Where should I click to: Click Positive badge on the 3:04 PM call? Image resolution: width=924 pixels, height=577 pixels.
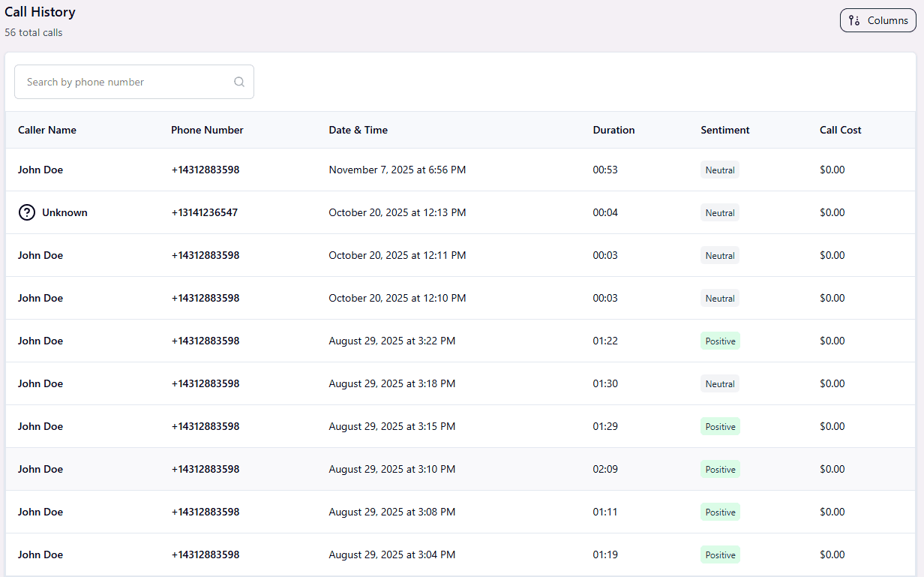(720, 554)
